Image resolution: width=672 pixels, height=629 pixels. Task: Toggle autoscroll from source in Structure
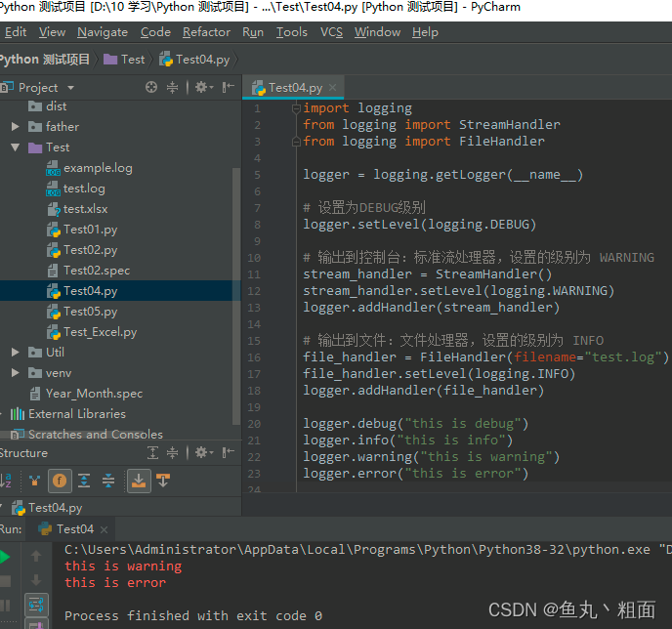pyautogui.click(x=163, y=481)
